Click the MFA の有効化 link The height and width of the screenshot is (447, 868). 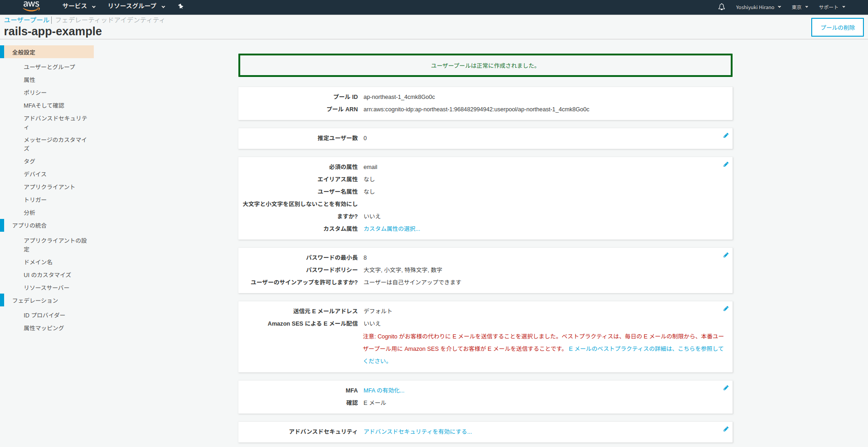383,390
